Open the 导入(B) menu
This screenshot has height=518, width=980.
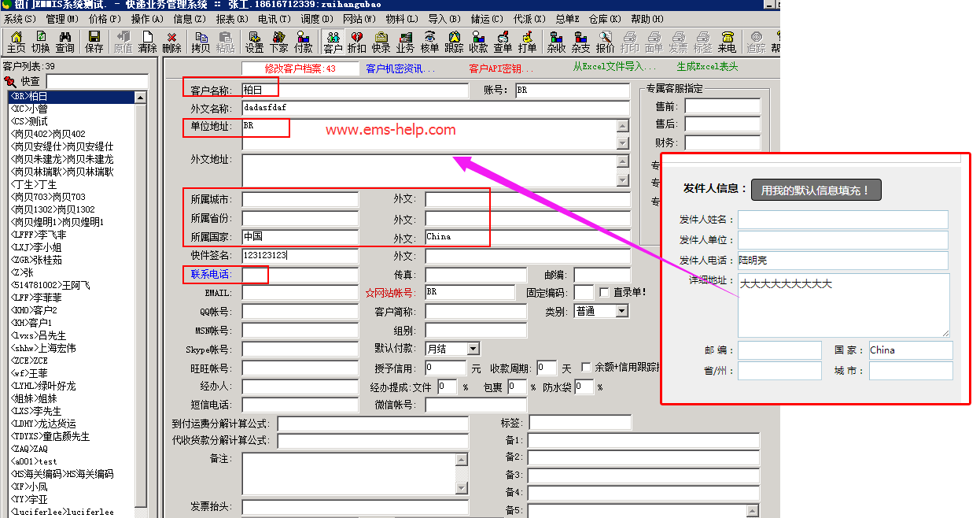tap(444, 19)
